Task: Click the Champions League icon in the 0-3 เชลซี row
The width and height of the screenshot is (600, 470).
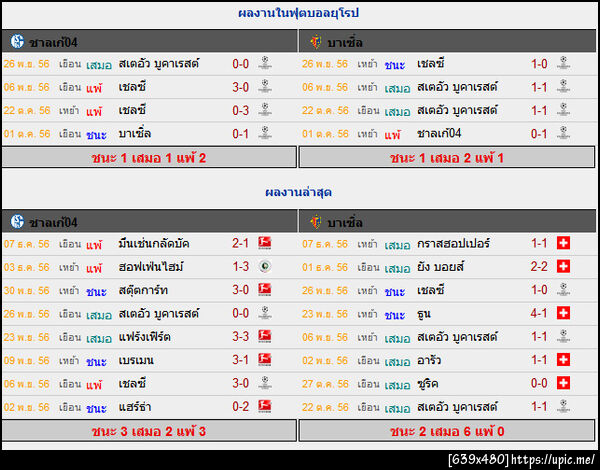Action: [264, 109]
